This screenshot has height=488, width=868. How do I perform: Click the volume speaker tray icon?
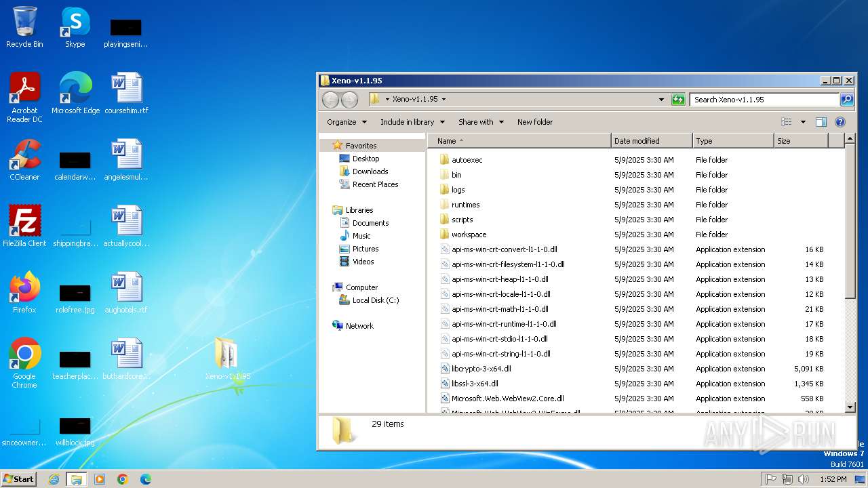coord(804,479)
